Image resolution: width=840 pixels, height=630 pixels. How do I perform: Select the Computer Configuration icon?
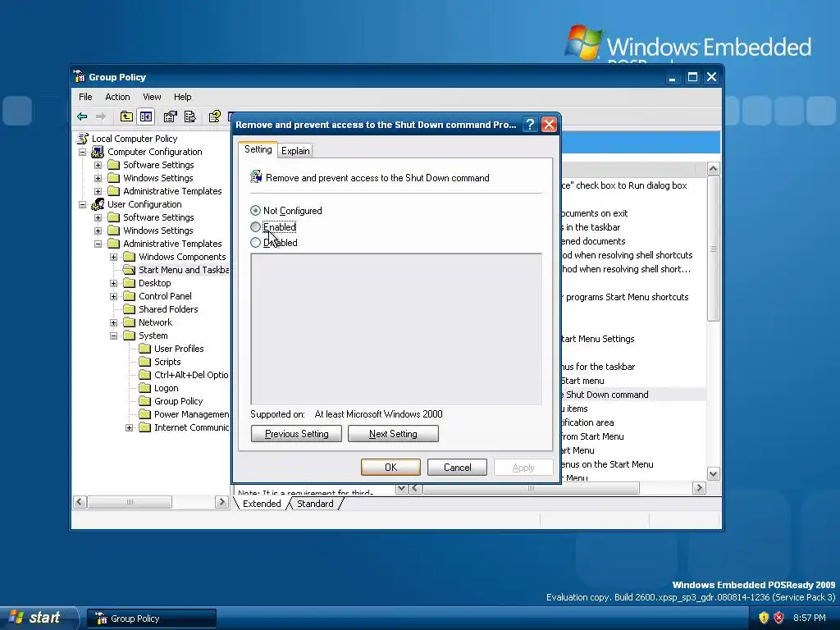tap(98, 152)
